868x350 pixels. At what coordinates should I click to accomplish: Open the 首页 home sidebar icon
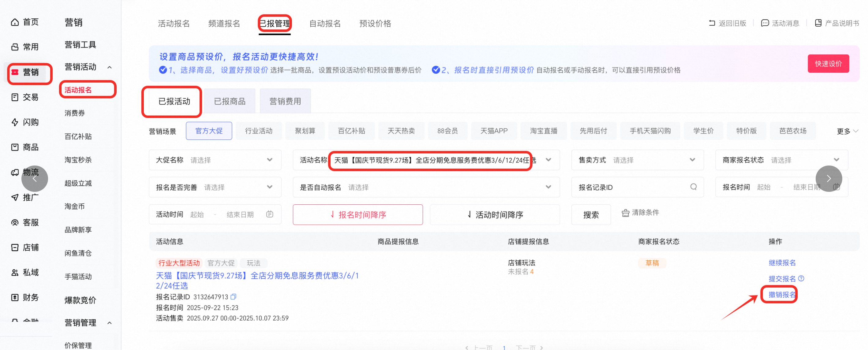(15, 22)
